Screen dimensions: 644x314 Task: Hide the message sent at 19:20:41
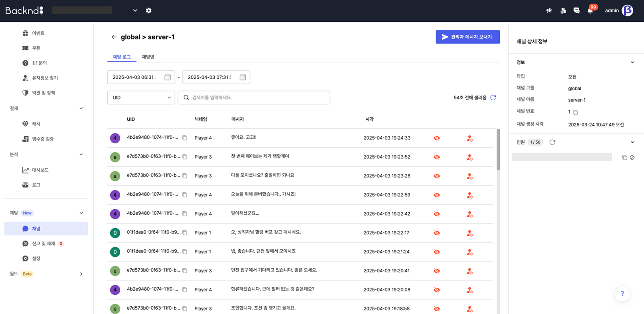(437, 271)
